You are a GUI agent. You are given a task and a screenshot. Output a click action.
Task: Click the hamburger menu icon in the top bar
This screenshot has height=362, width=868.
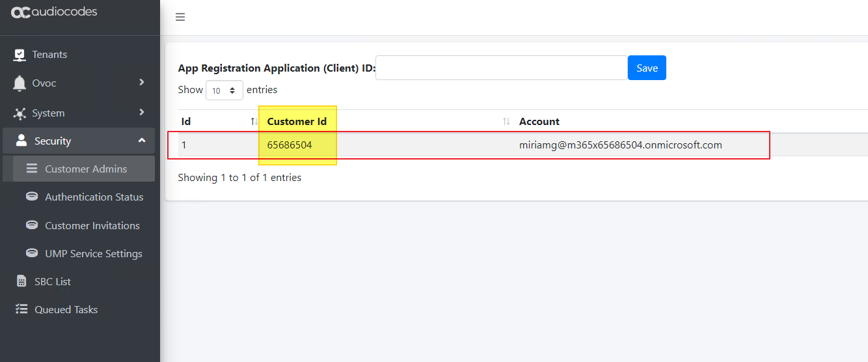180,17
